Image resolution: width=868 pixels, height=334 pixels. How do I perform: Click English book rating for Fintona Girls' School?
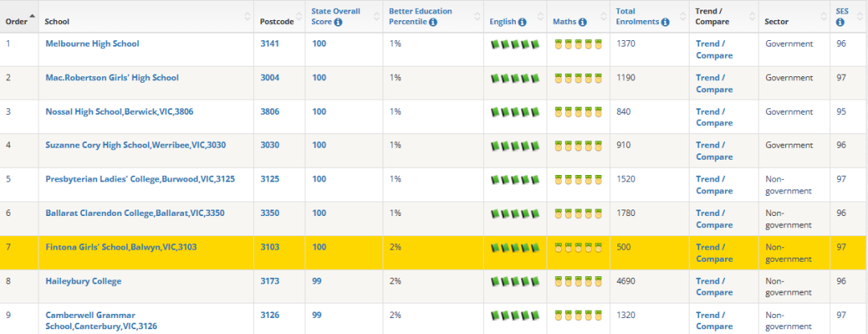[515, 248]
